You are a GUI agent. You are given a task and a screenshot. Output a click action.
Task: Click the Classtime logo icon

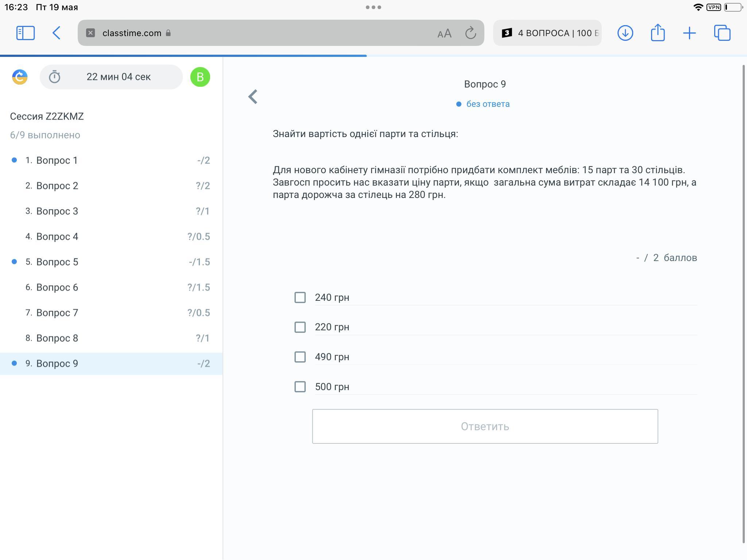click(20, 77)
